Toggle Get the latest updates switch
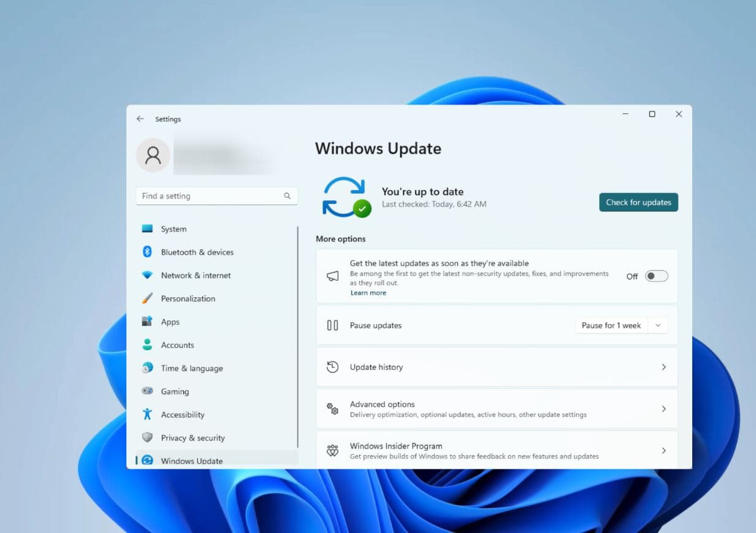The width and height of the screenshot is (756, 533). click(x=657, y=276)
